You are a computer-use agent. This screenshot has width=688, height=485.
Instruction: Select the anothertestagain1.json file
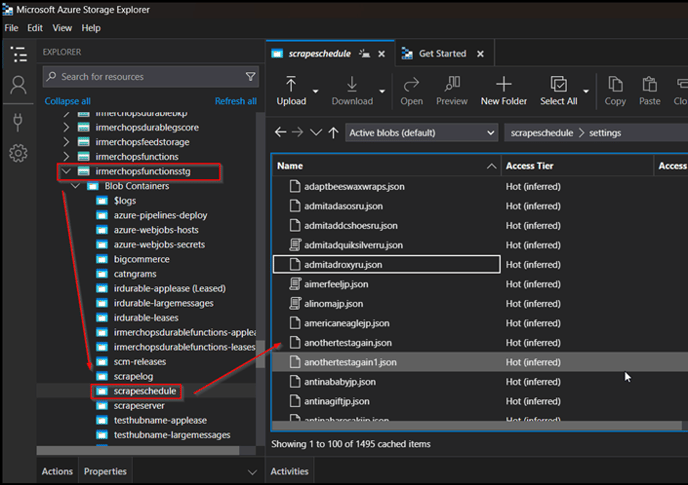click(x=350, y=362)
